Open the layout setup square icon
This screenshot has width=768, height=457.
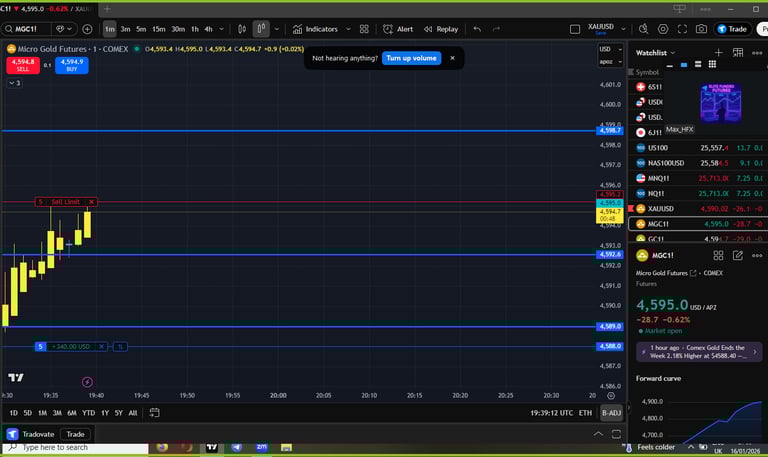(x=575, y=29)
